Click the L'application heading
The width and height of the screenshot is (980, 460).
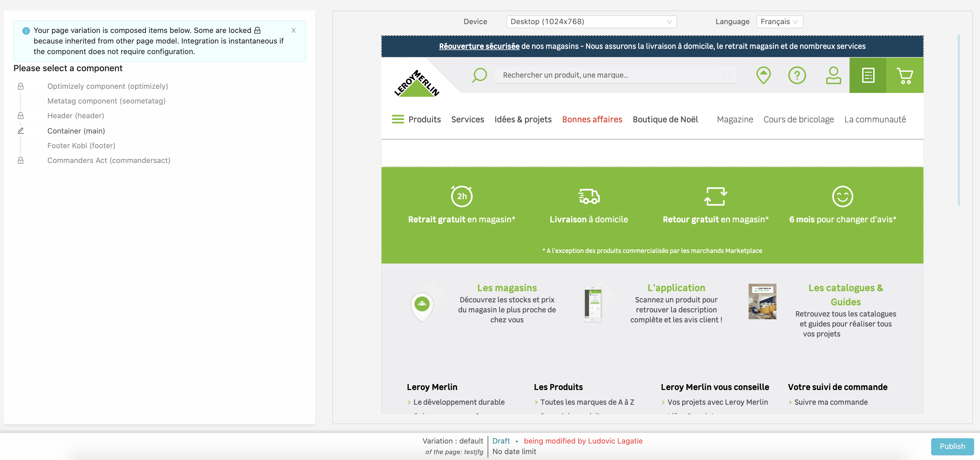coord(676,288)
